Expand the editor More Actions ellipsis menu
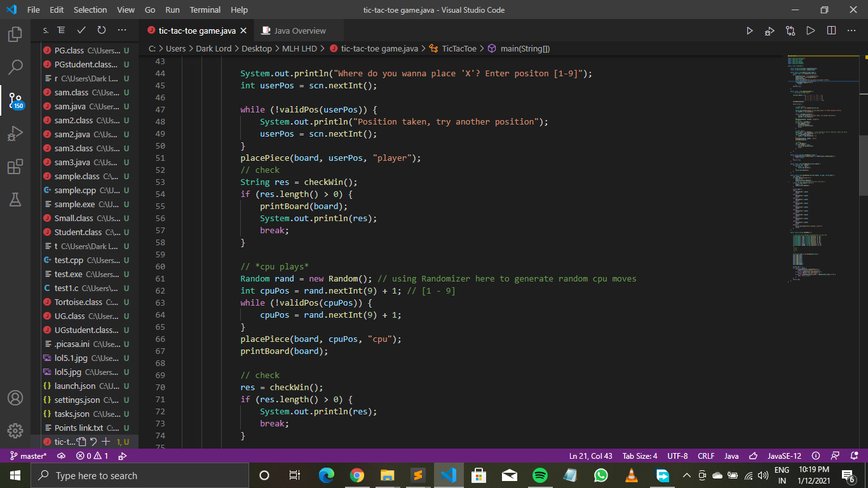Viewport: 868px width, 488px height. pos(851,30)
